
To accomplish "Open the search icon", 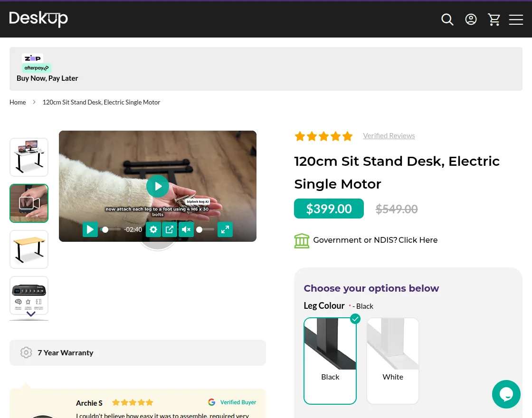I will (447, 19).
